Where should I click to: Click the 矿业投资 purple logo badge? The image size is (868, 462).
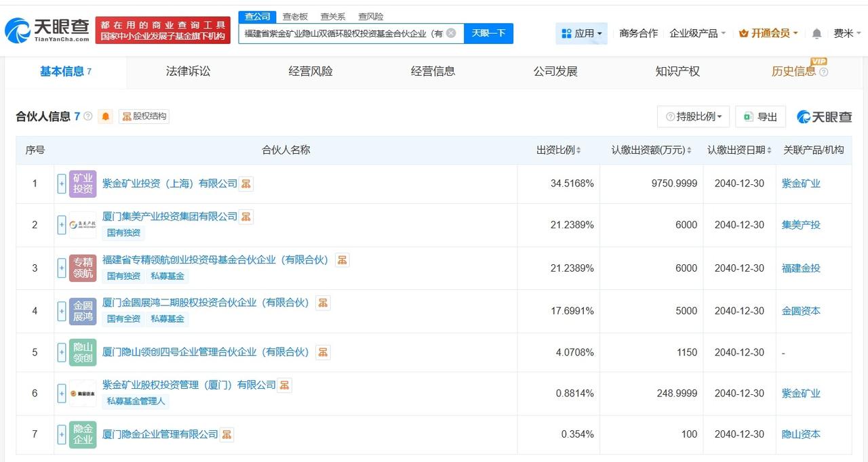point(83,184)
